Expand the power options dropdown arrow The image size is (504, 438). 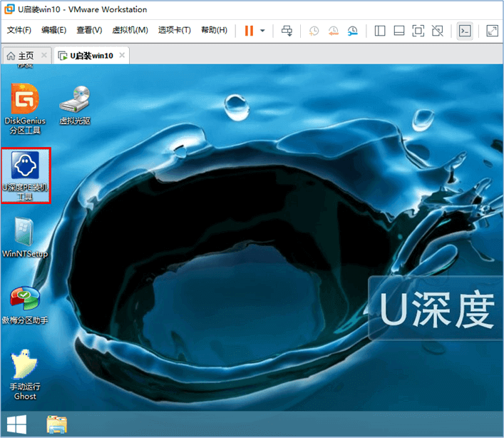click(x=262, y=31)
